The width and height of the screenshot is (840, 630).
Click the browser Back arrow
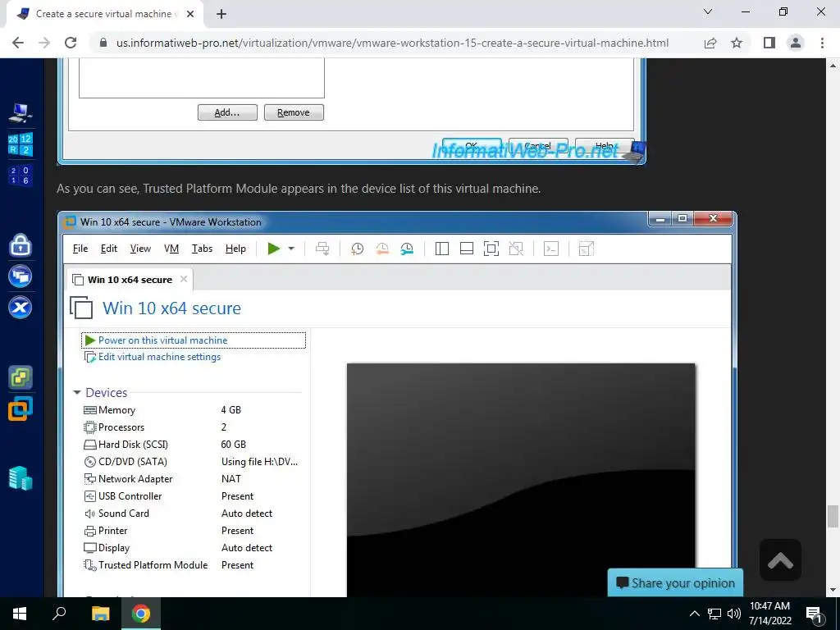pos(18,43)
